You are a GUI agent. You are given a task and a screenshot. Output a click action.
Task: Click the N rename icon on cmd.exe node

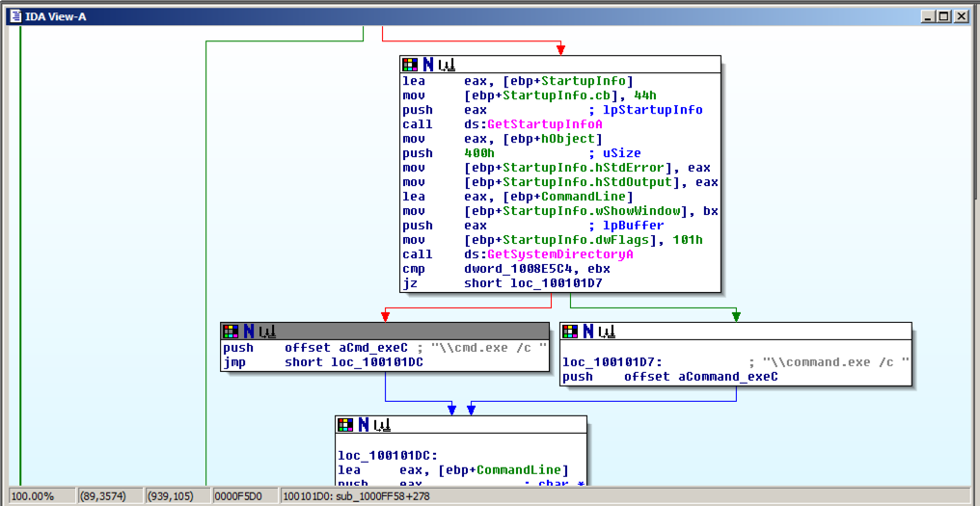[x=249, y=332]
